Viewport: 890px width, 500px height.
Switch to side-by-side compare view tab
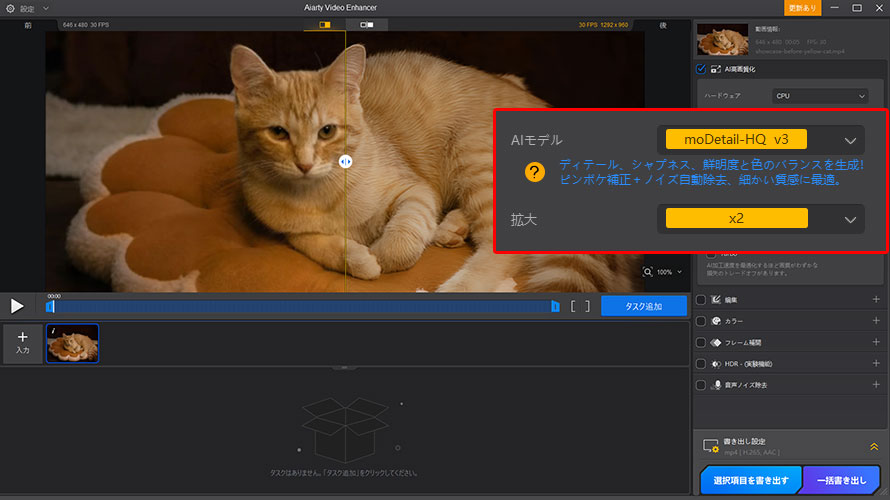tap(367, 25)
